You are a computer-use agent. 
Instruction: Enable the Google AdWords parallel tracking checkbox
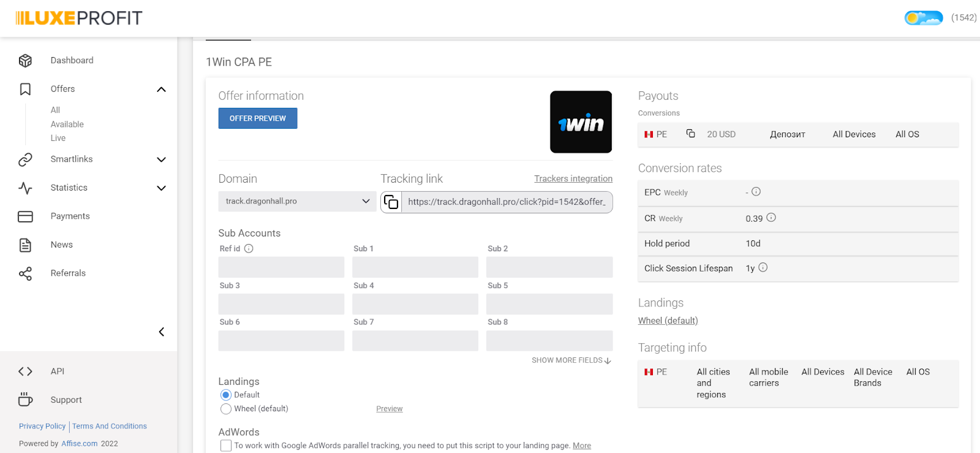[226, 446]
